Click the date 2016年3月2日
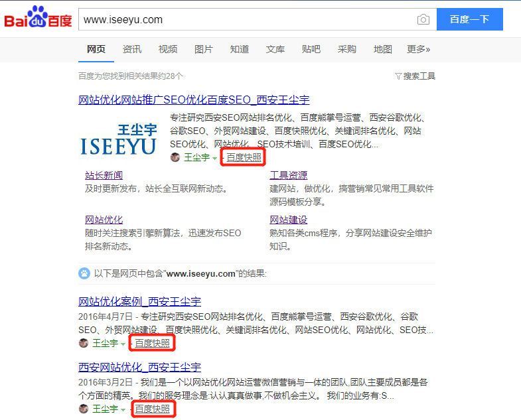Viewport: 521px width, 420px height. pyautogui.click(x=106, y=382)
